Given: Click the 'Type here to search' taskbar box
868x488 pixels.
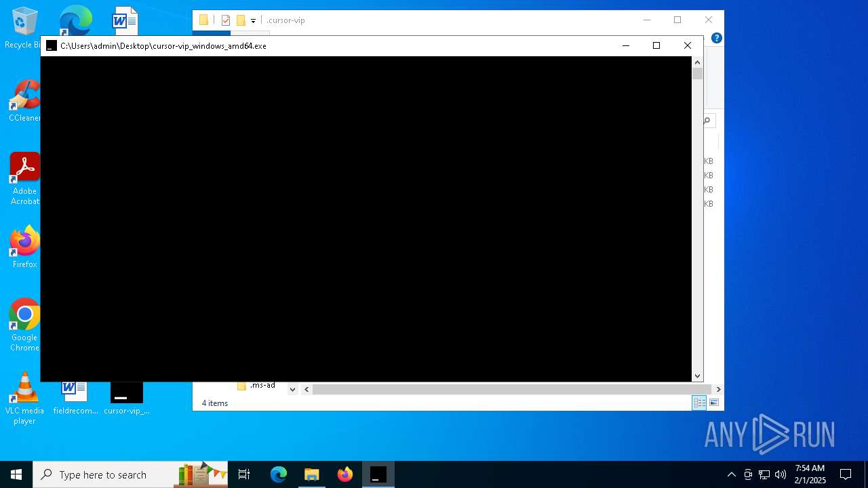Looking at the screenshot, I should (130, 474).
